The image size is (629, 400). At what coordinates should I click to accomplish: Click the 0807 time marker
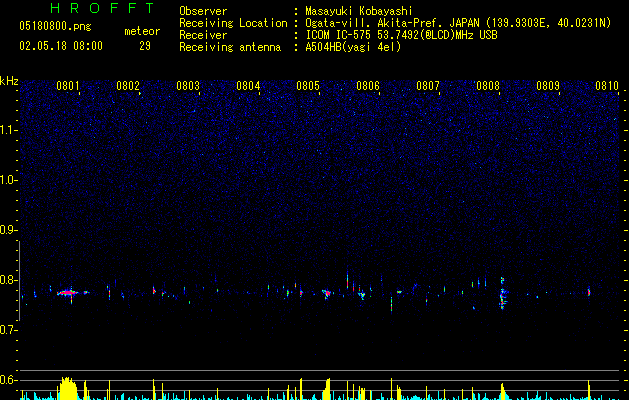tap(428, 86)
